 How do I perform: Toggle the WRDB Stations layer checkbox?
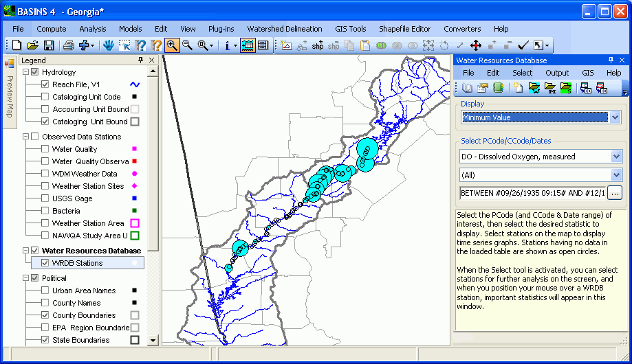[x=45, y=263]
